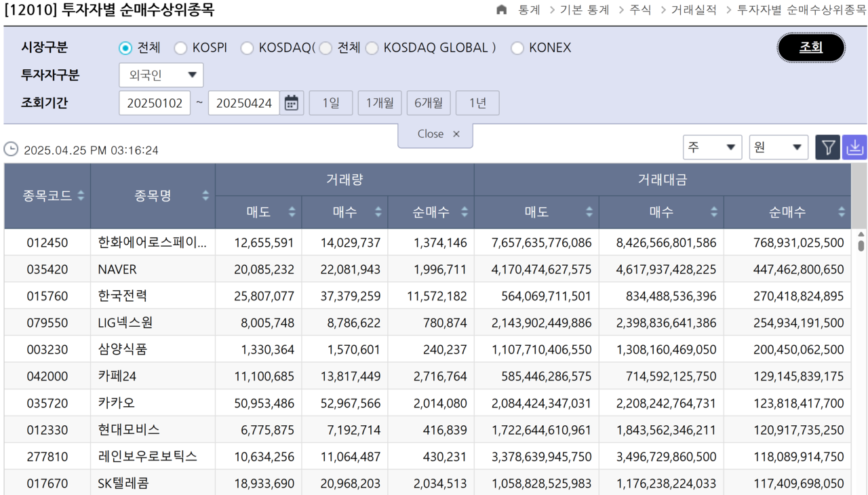Select the KOSDAQ GLOBAL radio button
This screenshot has width=868, height=495.
[x=372, y=48]
